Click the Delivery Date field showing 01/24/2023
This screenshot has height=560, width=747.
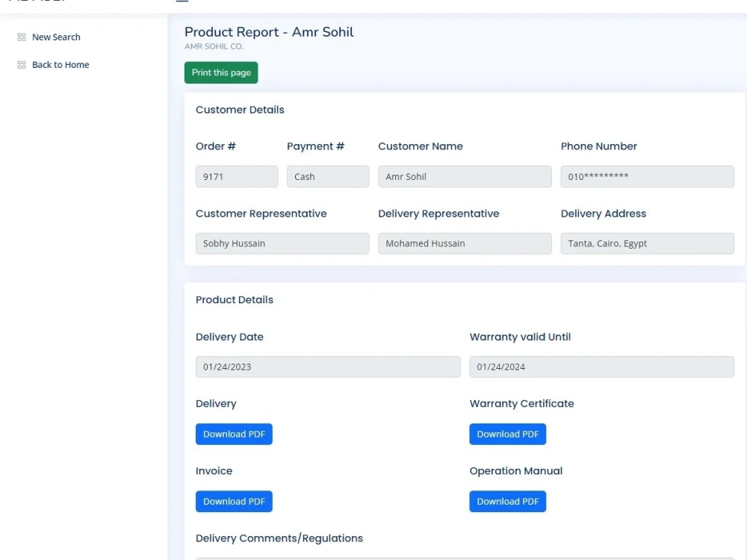[328, 367]
